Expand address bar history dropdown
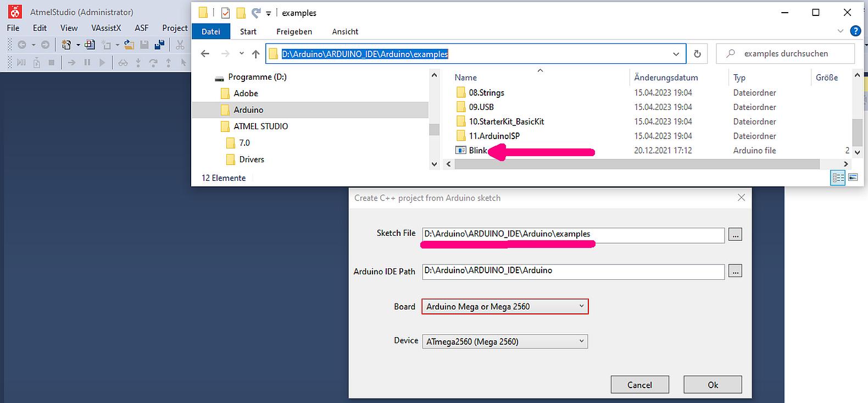The height and width of the screenshot is (403, 868). click(676, 54)
